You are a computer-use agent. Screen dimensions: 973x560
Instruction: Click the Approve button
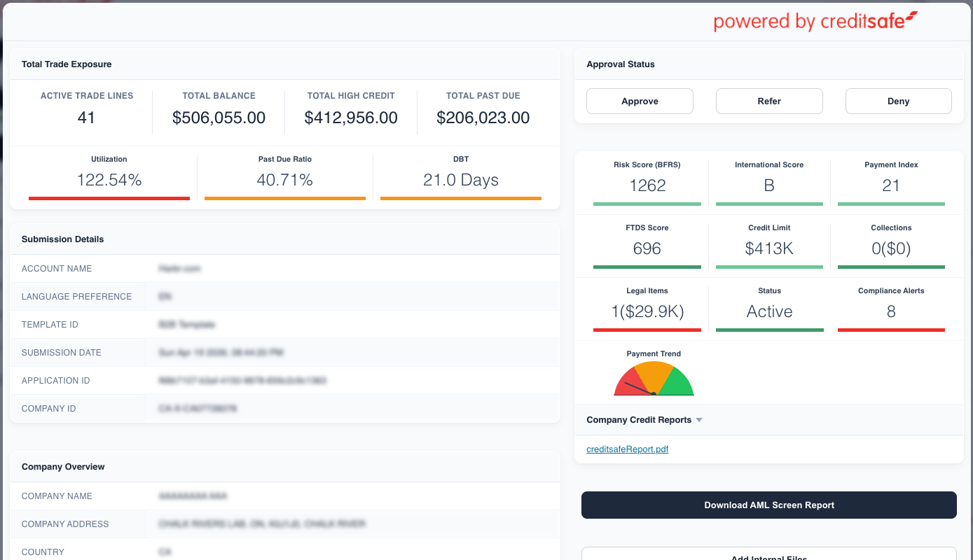click(x=640, y=101)
